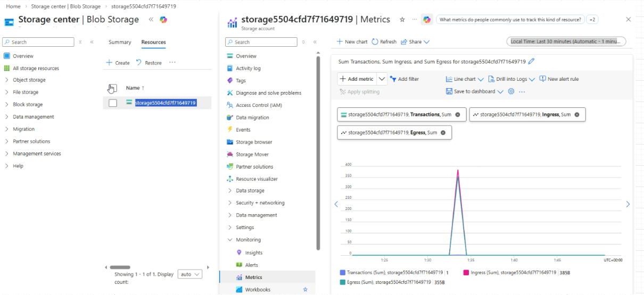
Task: Check the storage5504cfd7f71649719 row checkbox
Action: (113, 103)
